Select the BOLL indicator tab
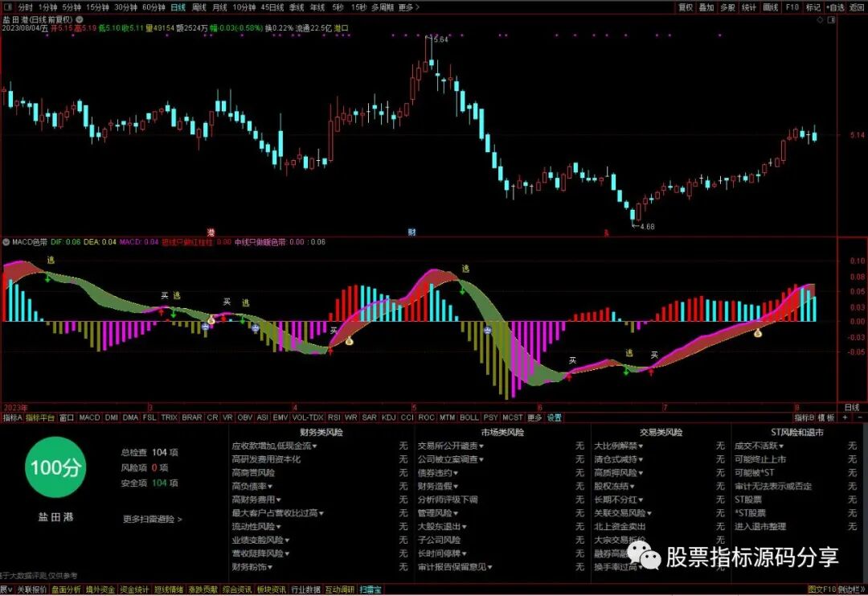 point(469,417)
